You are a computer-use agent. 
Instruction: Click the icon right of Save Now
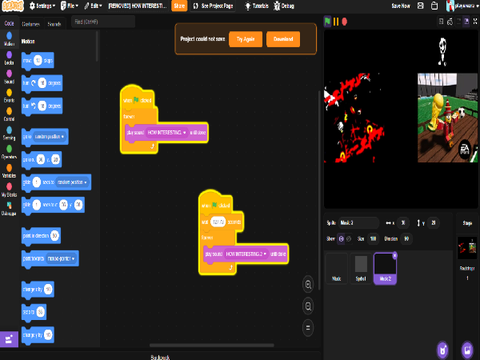421,6
